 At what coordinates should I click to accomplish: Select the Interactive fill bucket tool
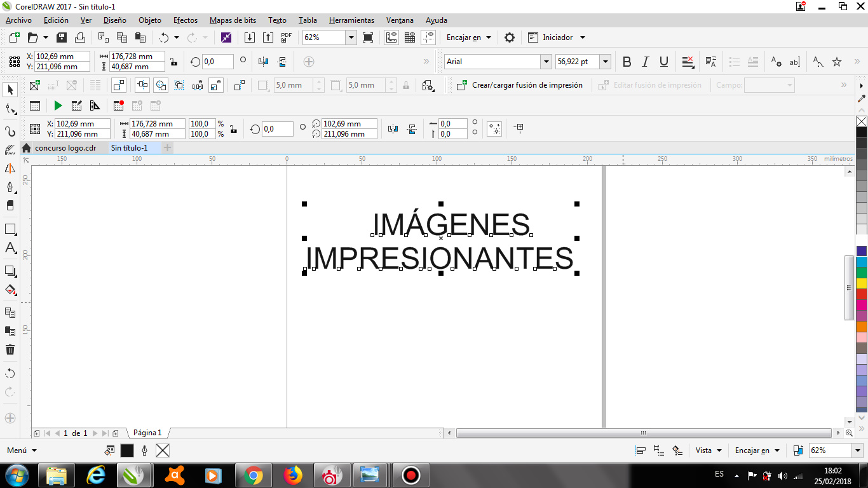tap(10, 290)
